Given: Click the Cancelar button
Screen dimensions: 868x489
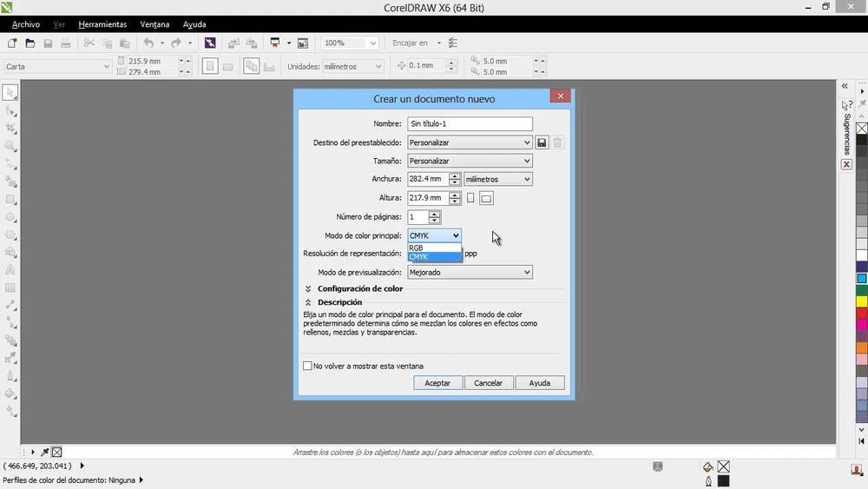Looking at the screenshot, I should (x=488, y=383).
